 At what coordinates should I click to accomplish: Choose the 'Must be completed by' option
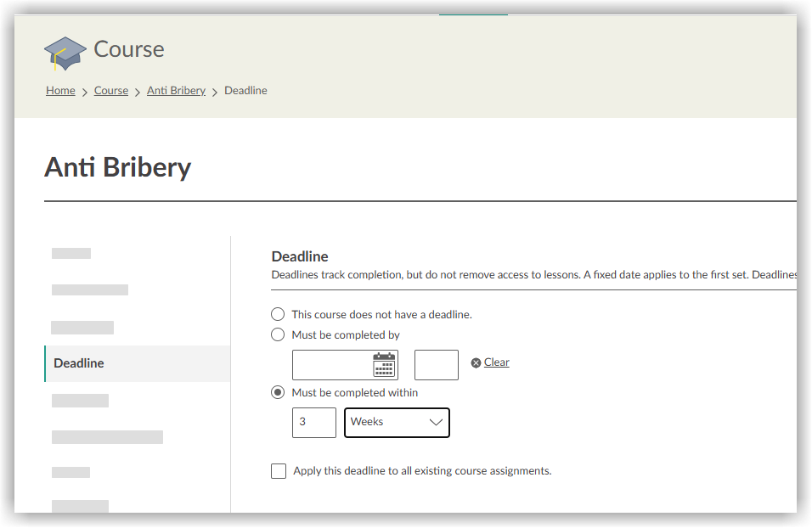278,334
